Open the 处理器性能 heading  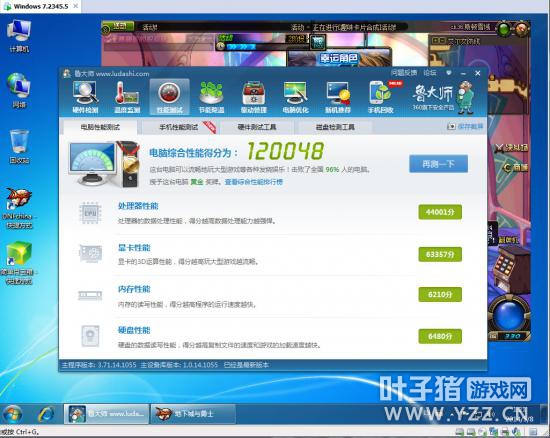point(138,206)
